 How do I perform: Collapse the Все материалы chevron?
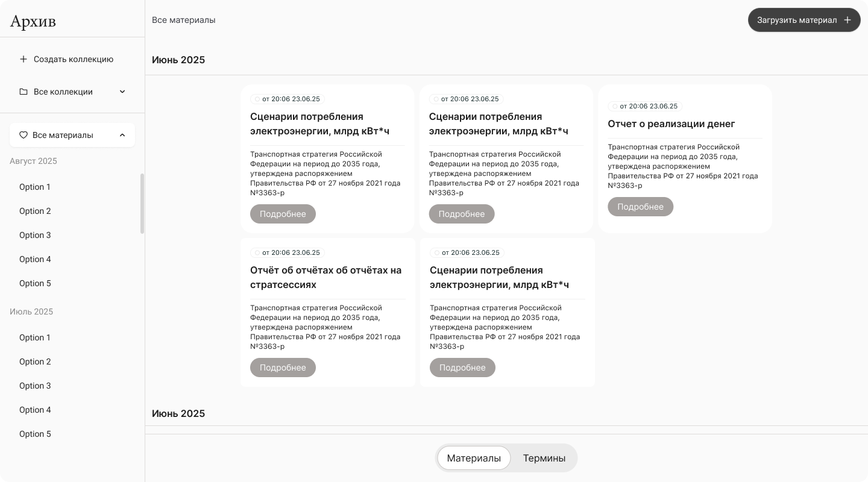(x=122, y=135)
